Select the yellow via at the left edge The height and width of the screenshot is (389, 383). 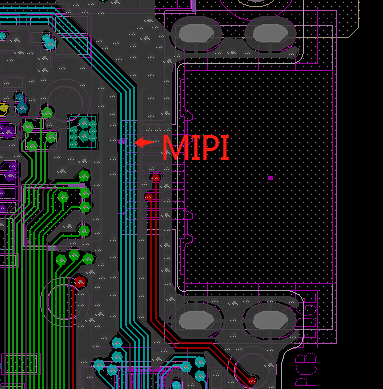tap(3, 109)
